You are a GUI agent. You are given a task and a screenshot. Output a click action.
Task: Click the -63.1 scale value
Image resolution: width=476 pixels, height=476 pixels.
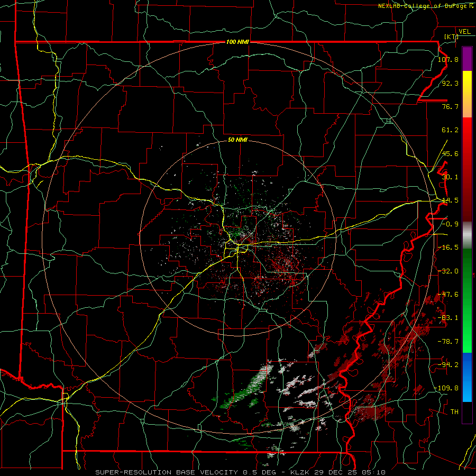pyautogui.click(x=448, y=318)
